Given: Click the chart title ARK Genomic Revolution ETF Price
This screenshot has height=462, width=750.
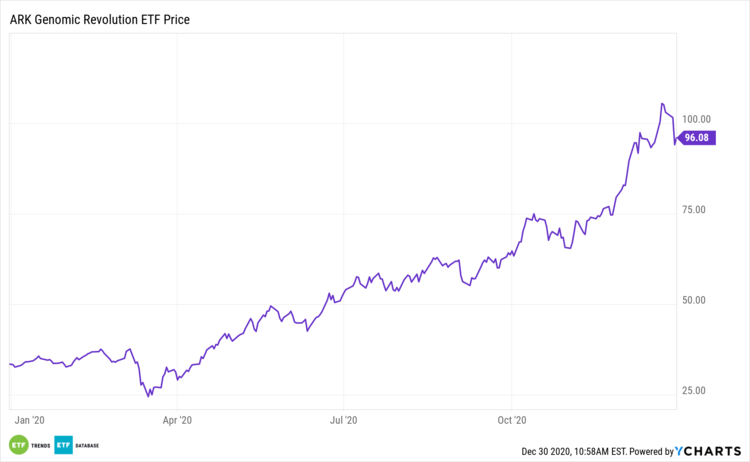Looking at the screenshot, I should [98, 19].
